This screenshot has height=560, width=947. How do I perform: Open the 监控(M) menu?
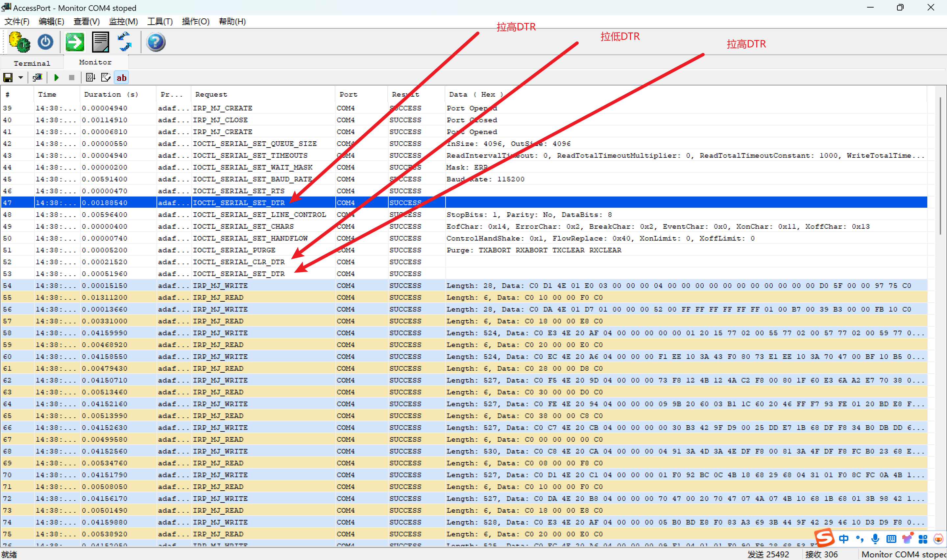point(123,21)
